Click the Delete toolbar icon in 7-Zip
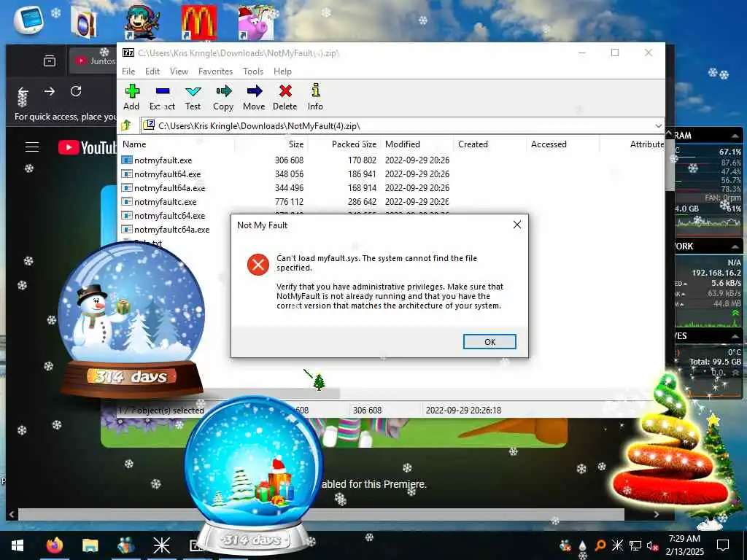Image resolution: width=747 pixels, height=560 pixels. (x=285, y=97)
